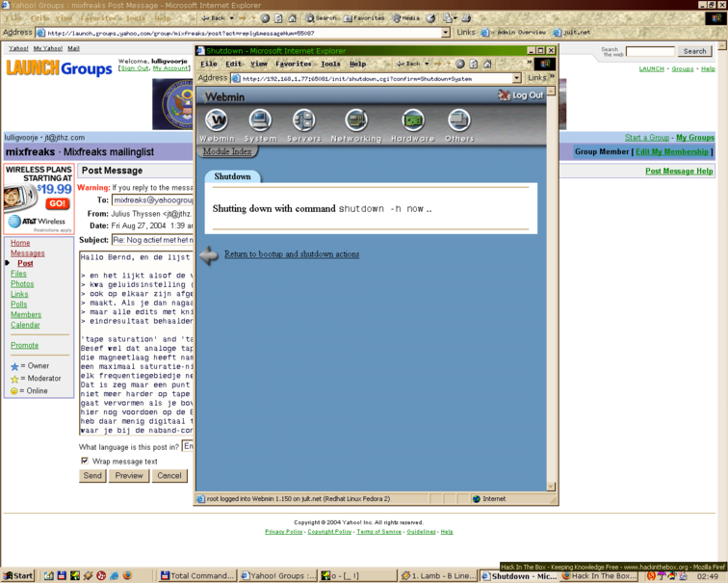This screenshot has width=728, height=583.
Task: Open Photos link in left sidebar
Action: 22,284
